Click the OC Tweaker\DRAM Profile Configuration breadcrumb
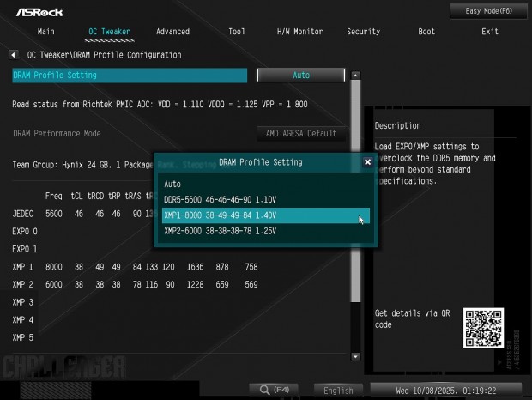Image resolution: width=532 pixels, height=400 pixels. pos(104,55)
